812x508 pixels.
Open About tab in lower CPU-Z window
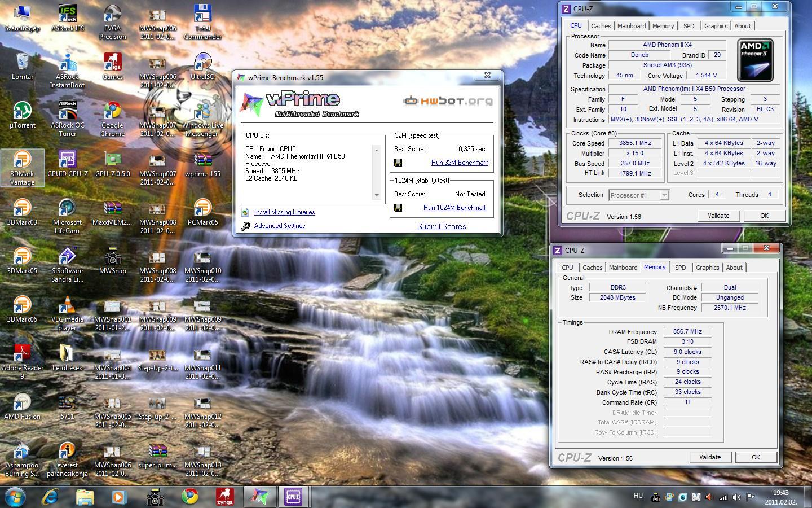[734, 268]
